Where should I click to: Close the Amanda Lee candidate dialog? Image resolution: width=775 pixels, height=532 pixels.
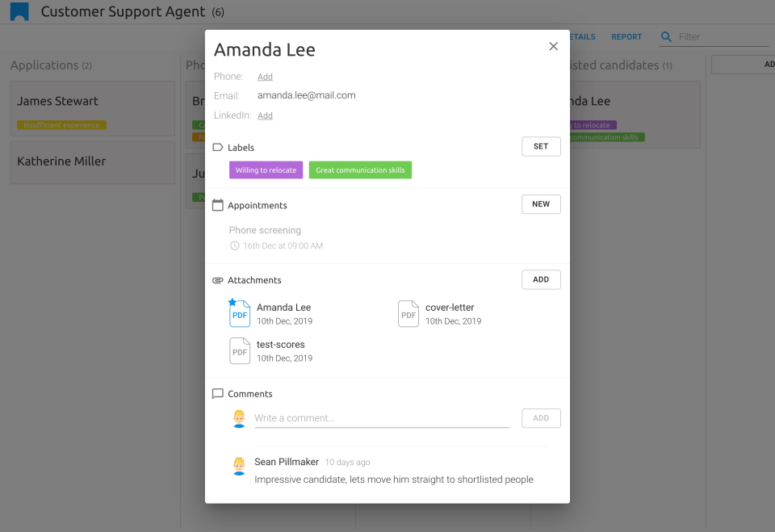553,47
